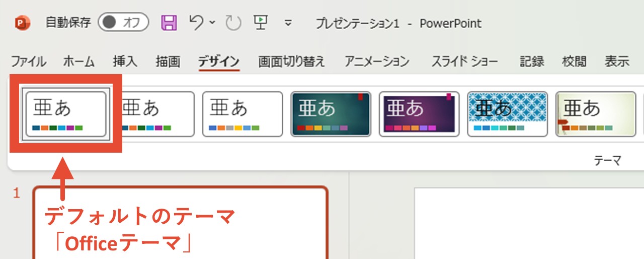
Task: Apply the blue patterned theme thumbnail
Action: [x=507, y=114]
